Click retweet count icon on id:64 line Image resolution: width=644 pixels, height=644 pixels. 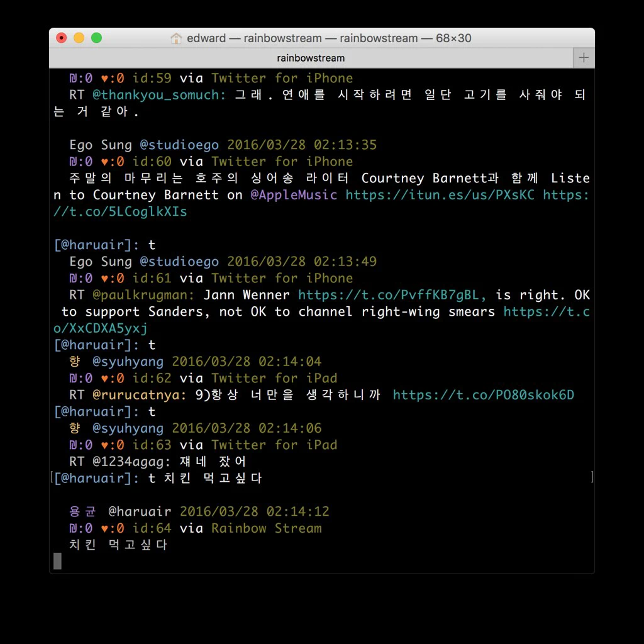tap(73, 528)
